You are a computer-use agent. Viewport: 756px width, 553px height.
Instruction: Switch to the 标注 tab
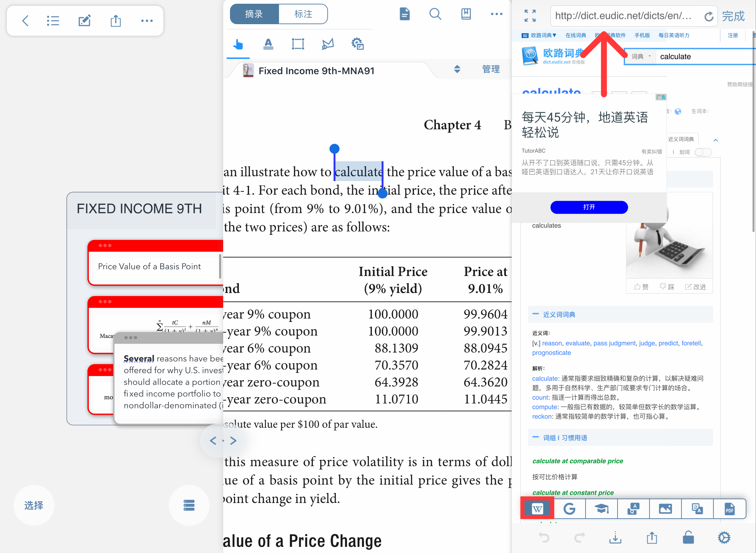point(303,14)
